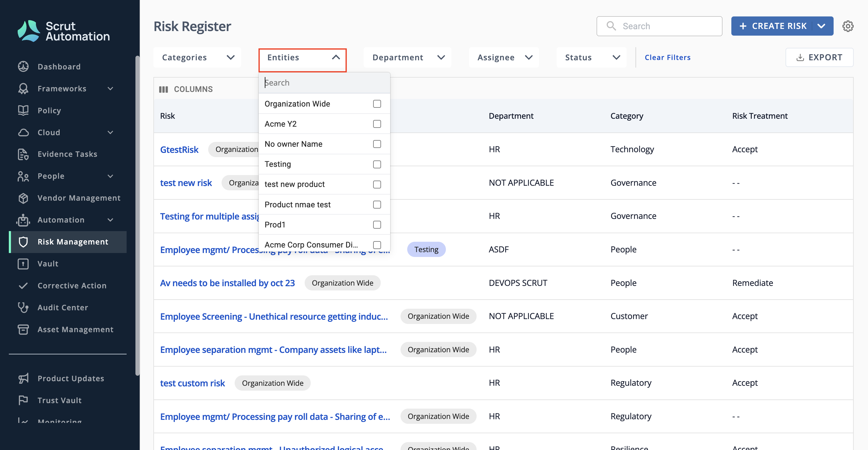
Task: Expand the Cloud submenu chevron
Action: pos(110,132)
